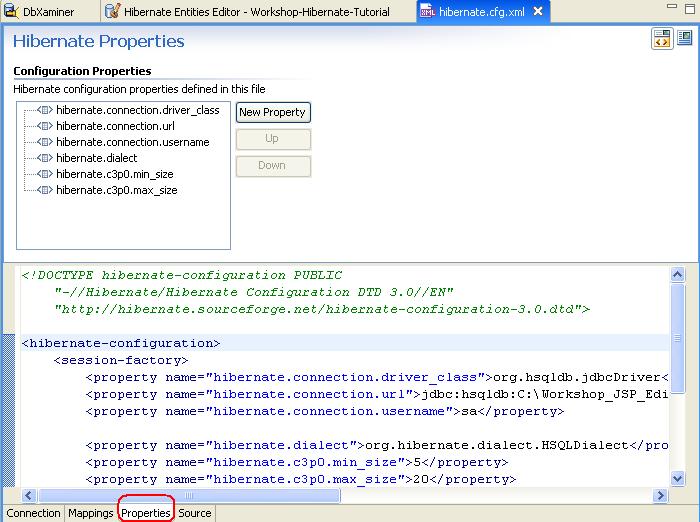700x522 pixels.
Task: Click the icon beside hibernate.connection.username
Action: [x=45, y=142]
